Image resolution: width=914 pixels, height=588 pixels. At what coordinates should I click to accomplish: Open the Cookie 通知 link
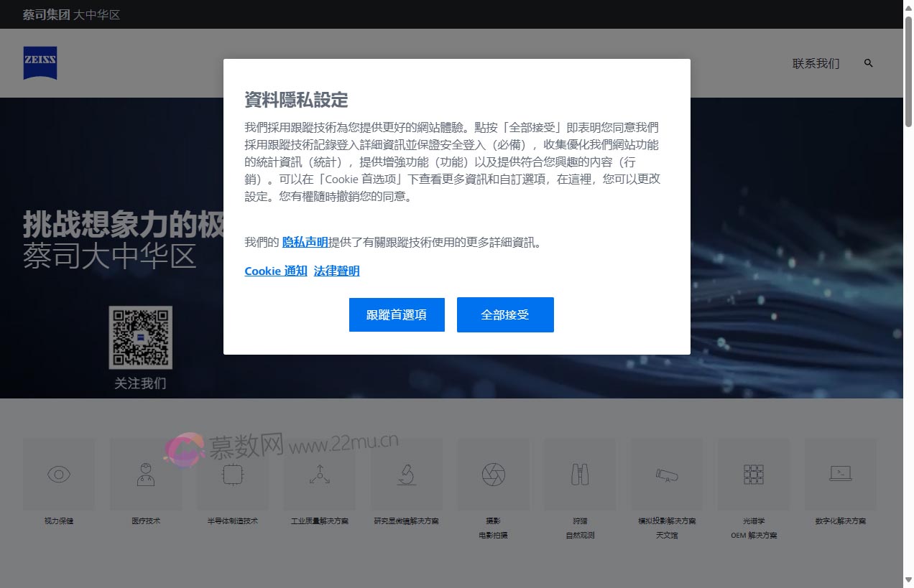pyautogui.click(x=275, y=271)
